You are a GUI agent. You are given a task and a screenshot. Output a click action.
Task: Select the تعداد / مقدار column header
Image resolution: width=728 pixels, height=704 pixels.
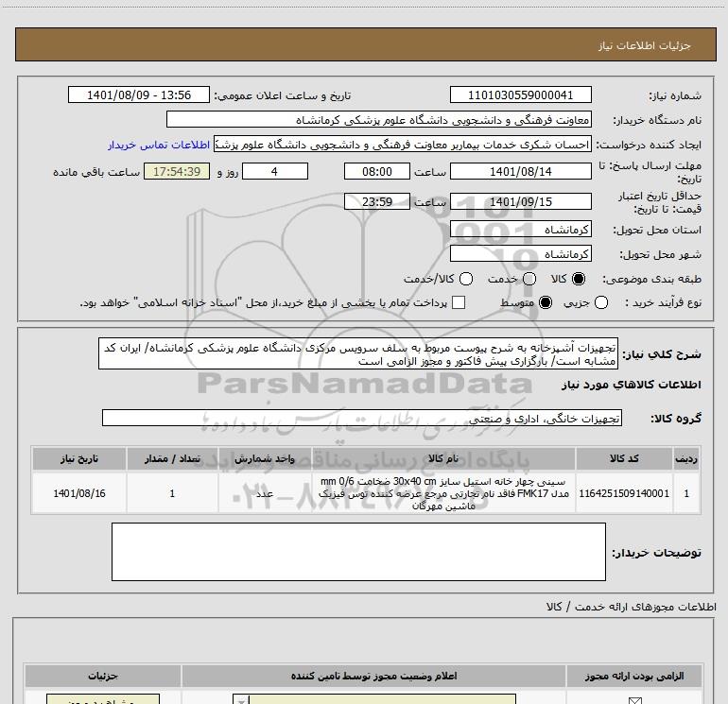172,459
